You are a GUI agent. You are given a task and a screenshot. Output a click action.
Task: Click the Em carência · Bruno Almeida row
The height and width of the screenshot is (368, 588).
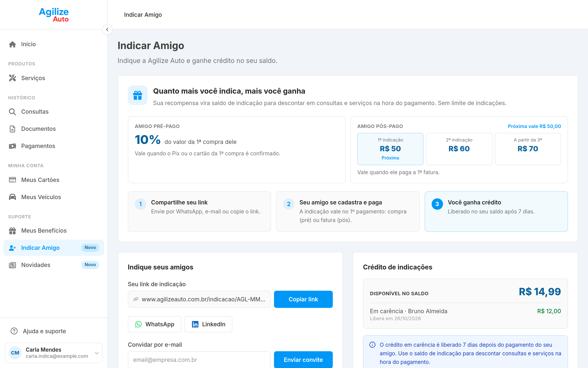[x=465, y=314]
